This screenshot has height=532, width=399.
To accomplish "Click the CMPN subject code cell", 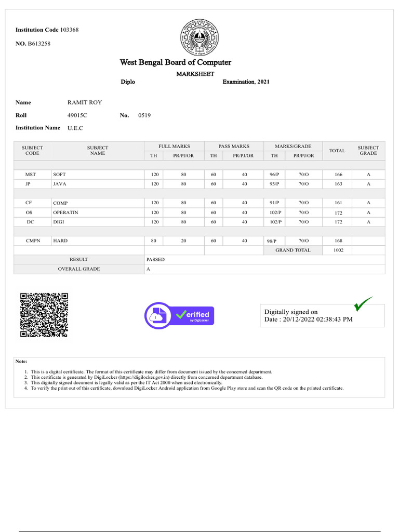I will (x=33, y=241).
